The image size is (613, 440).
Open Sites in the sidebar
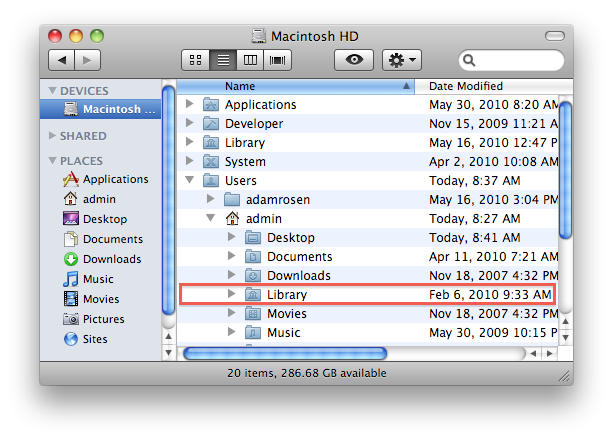point(96,339)
